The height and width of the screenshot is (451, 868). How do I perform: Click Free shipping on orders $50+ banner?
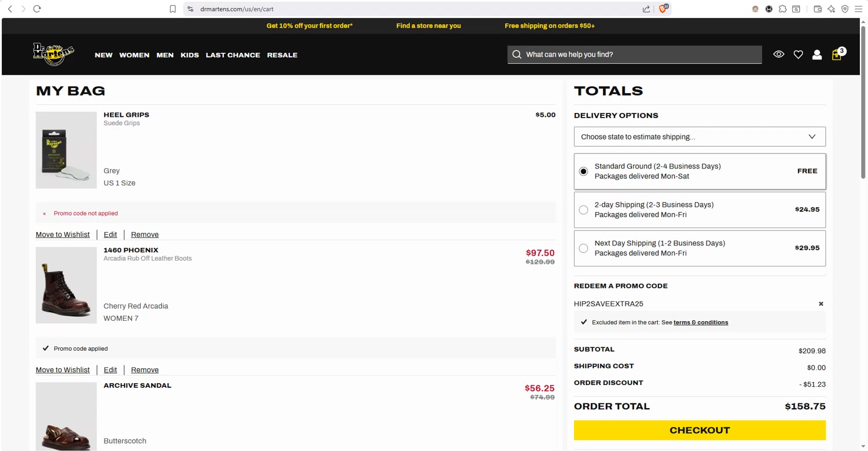coord(550,25)
